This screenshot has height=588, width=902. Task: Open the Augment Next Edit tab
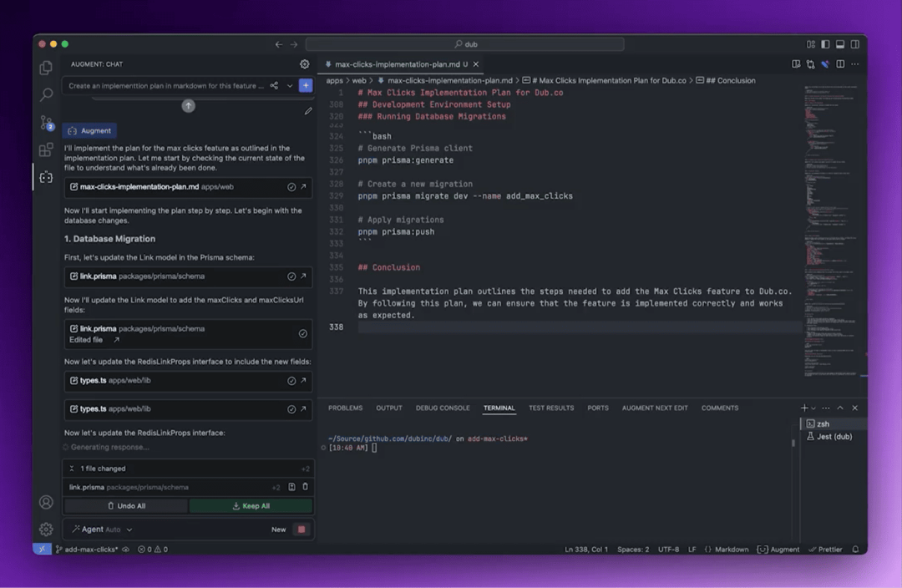tap(655, 408)
